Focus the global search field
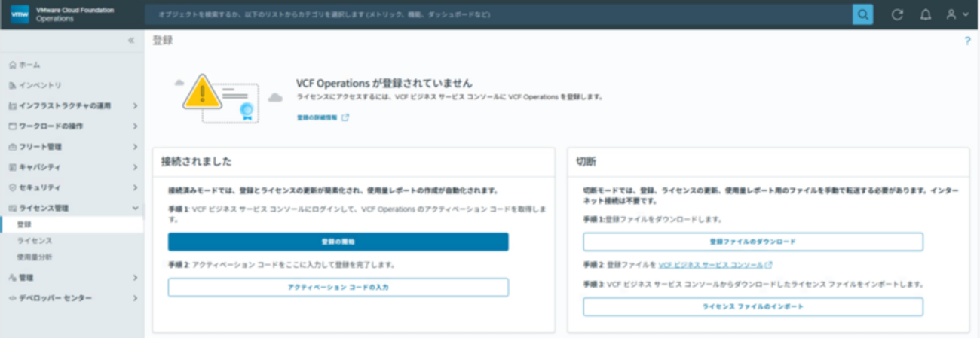980x338 pixels. (x=498, y=14)
